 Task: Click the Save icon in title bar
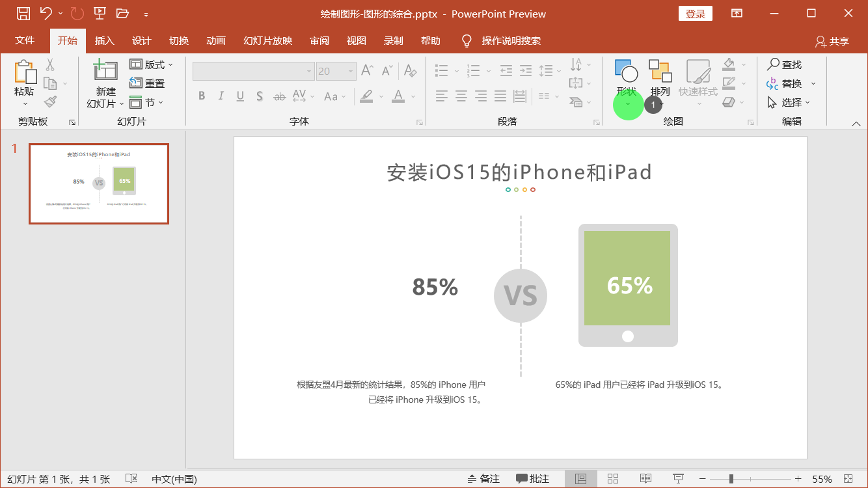tap(23, 13)
